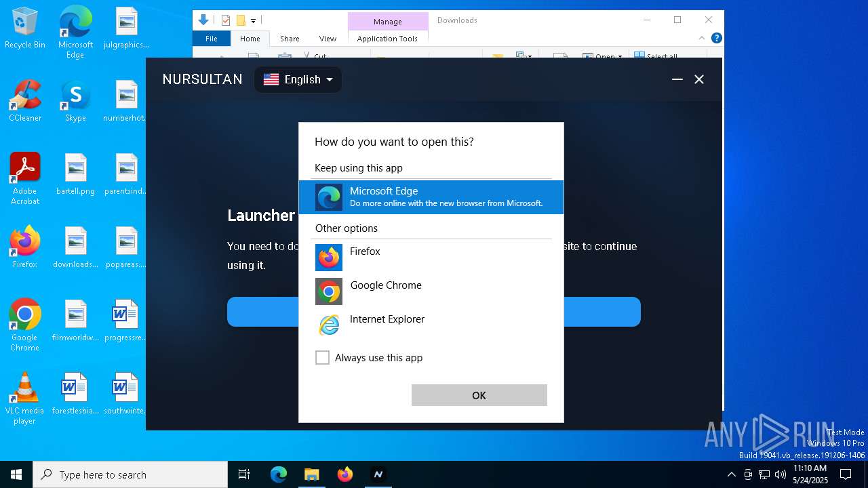Click the NURSULTAN logo text
The height and width of the screenshot is (488, 868).
pos(202,79)
